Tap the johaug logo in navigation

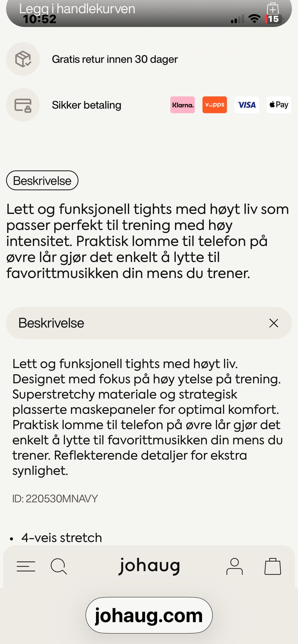pyautogui.click(x=149, y=566)
